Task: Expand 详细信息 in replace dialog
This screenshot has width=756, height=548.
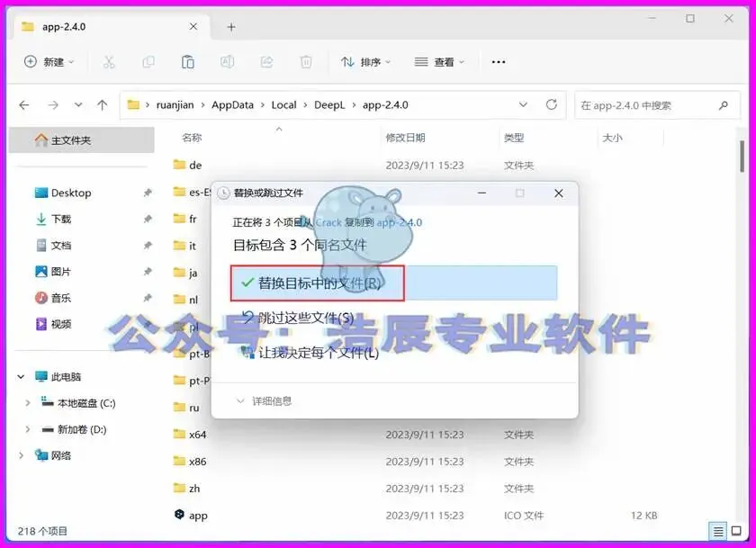Action: coord(265,401)
